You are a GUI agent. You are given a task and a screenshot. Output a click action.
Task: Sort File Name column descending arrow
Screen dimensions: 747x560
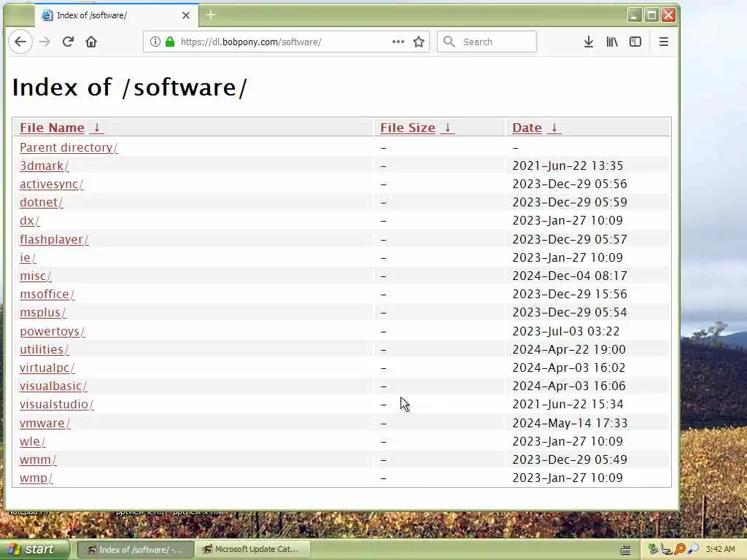click(97, 128)
